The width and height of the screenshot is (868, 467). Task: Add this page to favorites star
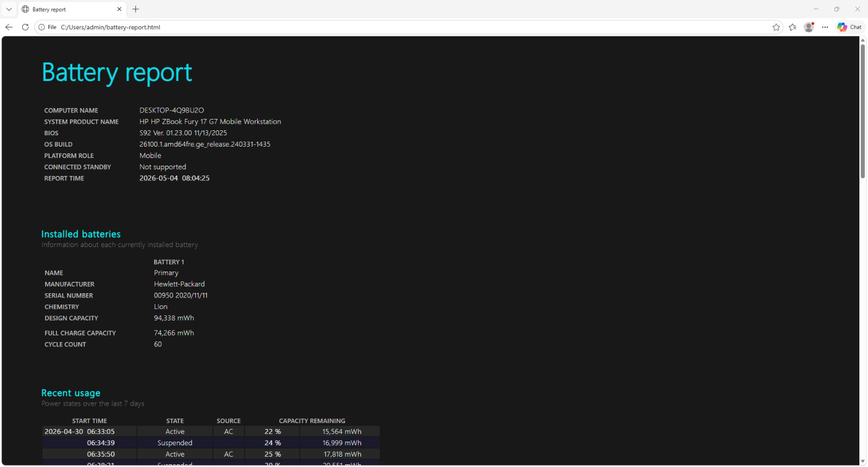coord(776,27)
